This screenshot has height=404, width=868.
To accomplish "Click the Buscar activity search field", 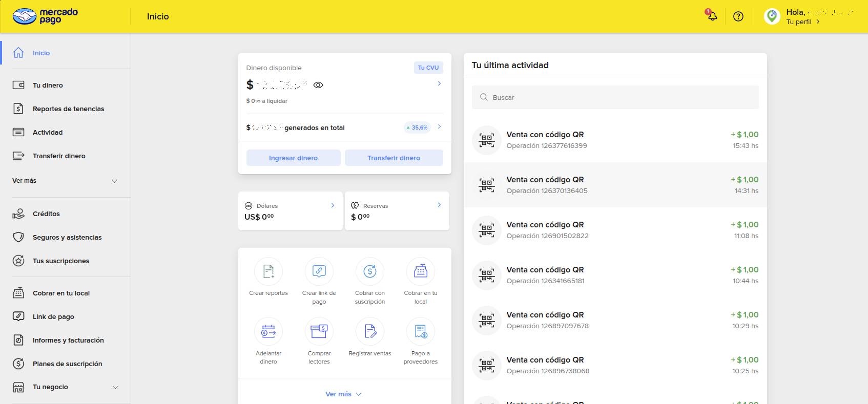I will pyautogui.click(x=615, y=97).
